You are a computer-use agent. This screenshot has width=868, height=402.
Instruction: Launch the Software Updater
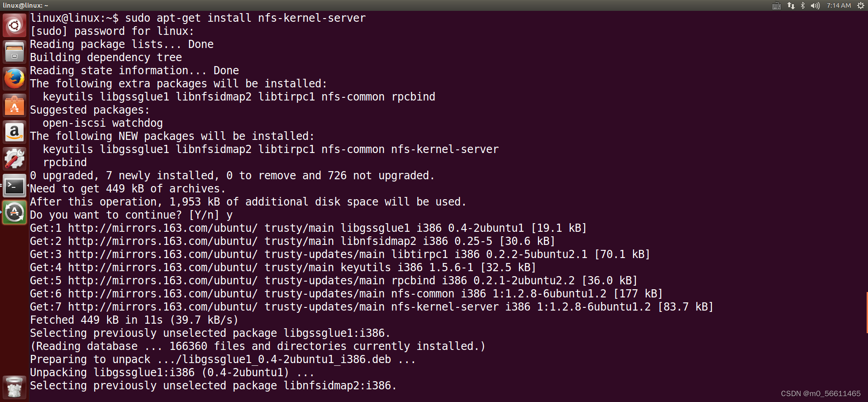(14, 212)
